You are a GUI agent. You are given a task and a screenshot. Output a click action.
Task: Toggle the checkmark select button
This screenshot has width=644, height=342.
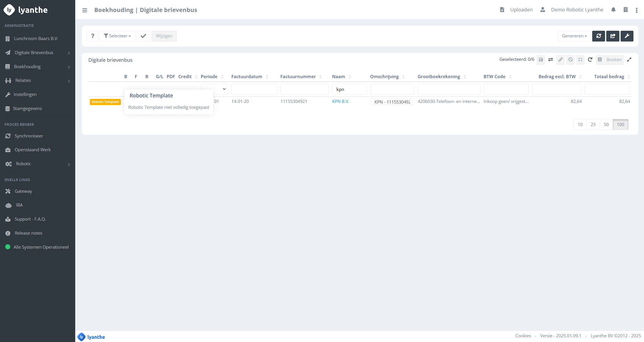(143, 36)
